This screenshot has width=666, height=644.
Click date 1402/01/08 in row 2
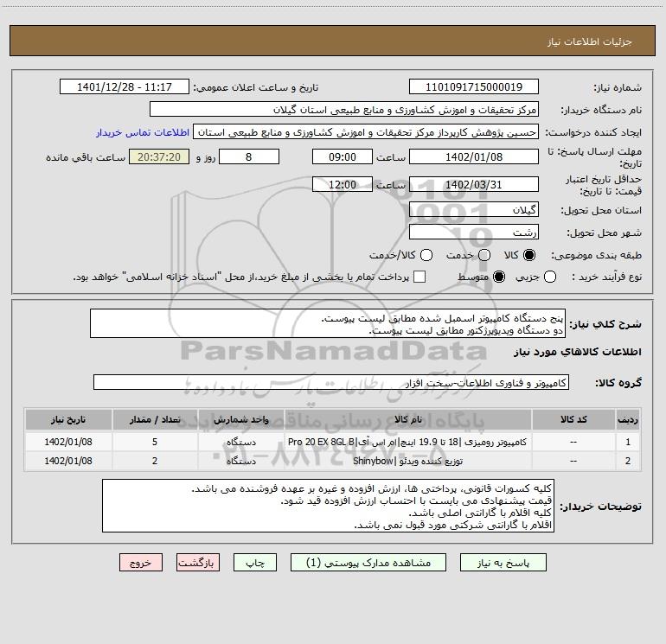tap(68, 461)
